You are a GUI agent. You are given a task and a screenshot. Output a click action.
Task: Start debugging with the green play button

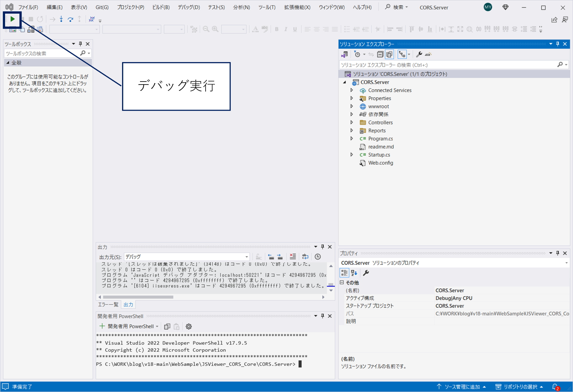click(13, 19)
